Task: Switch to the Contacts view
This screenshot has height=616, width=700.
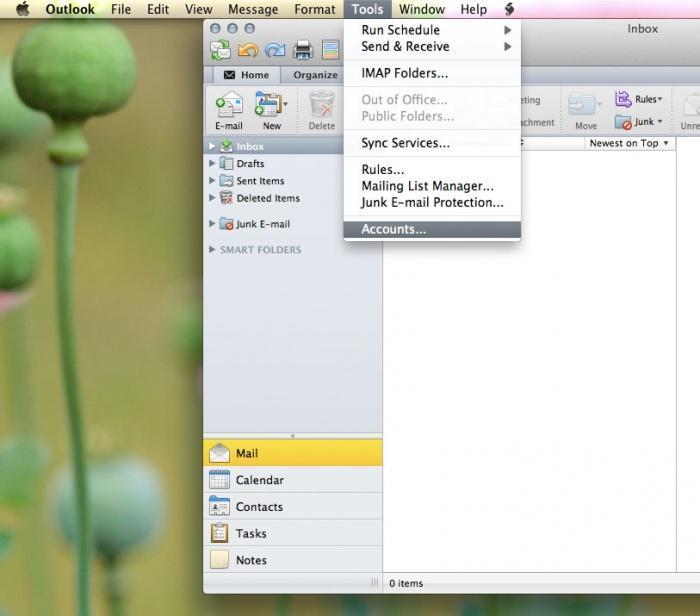Action: [259, 507]
